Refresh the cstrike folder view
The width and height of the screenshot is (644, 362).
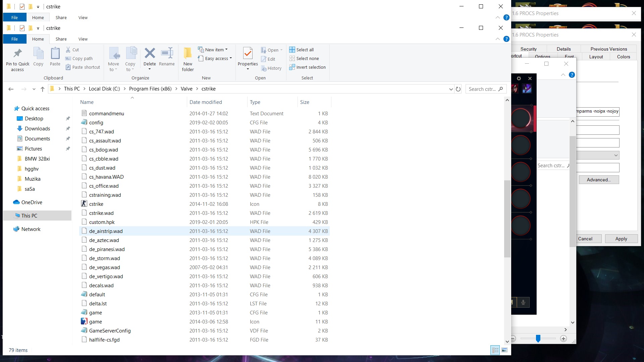[x=458, y=89]
